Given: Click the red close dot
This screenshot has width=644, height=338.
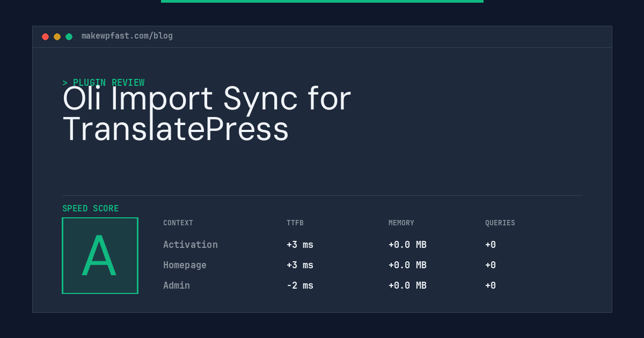Looking at the screenshot, I should pyautogui.click(x=45, y=36).
